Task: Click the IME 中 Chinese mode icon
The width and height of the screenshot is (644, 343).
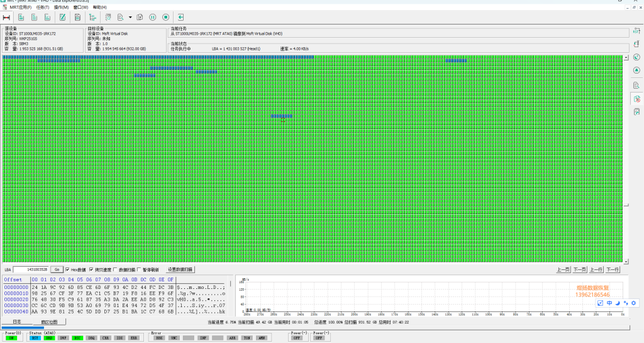Action: pyautogui.click(x=609, y=303)
